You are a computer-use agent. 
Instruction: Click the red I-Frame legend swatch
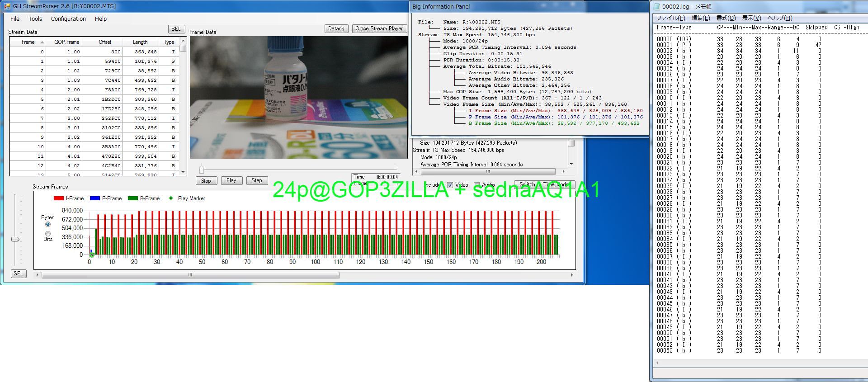point(58,198)
